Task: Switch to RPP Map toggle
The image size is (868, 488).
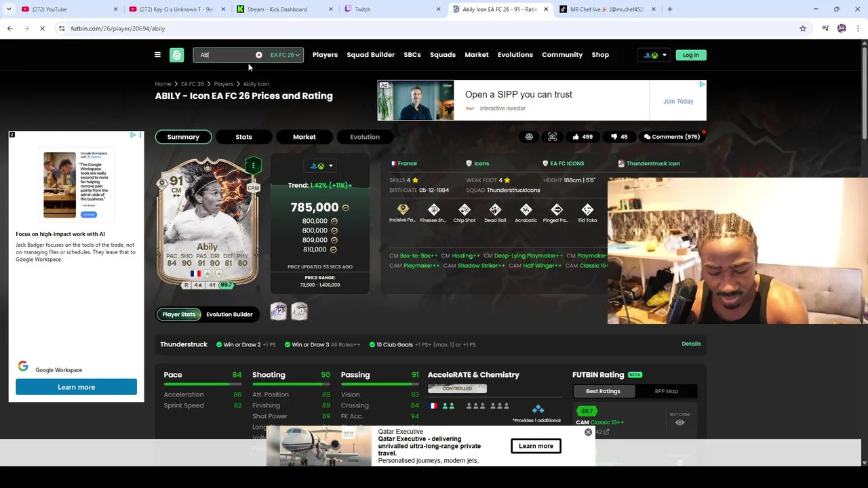Action: (x=666, y=391)
